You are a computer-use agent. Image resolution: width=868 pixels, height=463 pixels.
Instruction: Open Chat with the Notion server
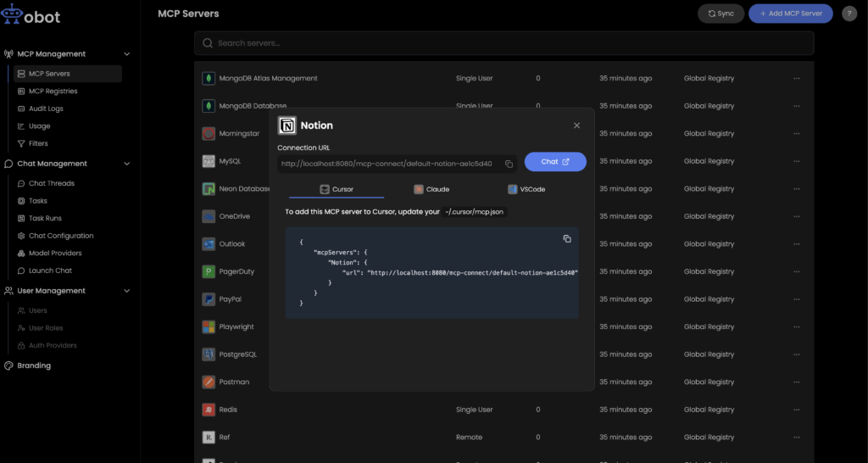(555, 162)
